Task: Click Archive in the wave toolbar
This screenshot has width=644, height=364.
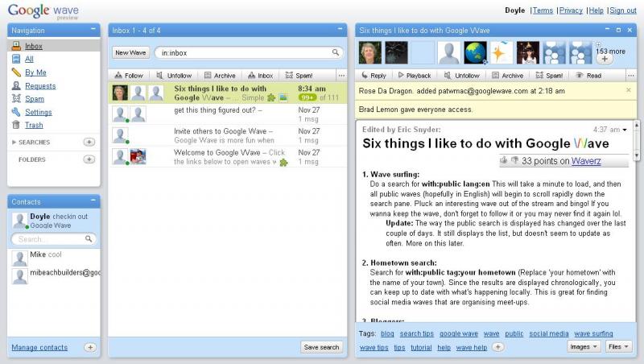Action: tap(508, 76)
